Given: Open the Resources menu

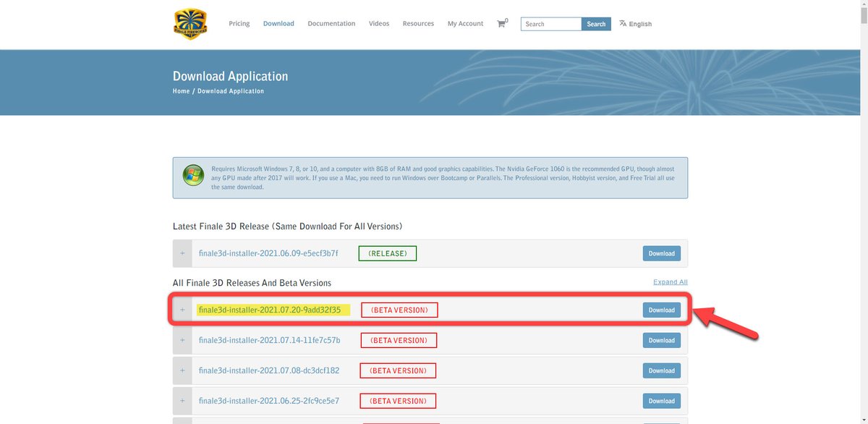Looking at the screenshot, I should (x=418, y=24).
